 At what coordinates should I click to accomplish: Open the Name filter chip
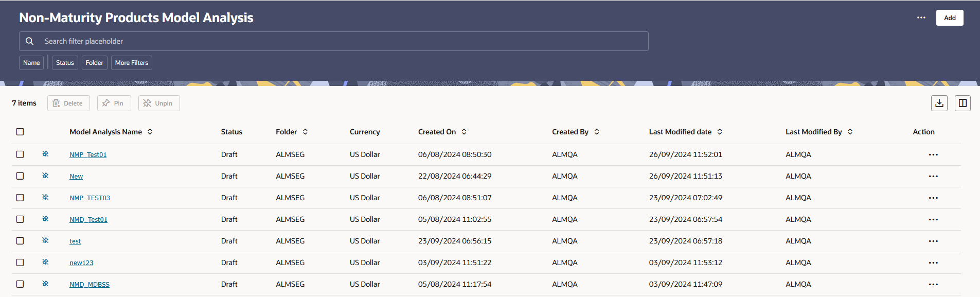31,63
